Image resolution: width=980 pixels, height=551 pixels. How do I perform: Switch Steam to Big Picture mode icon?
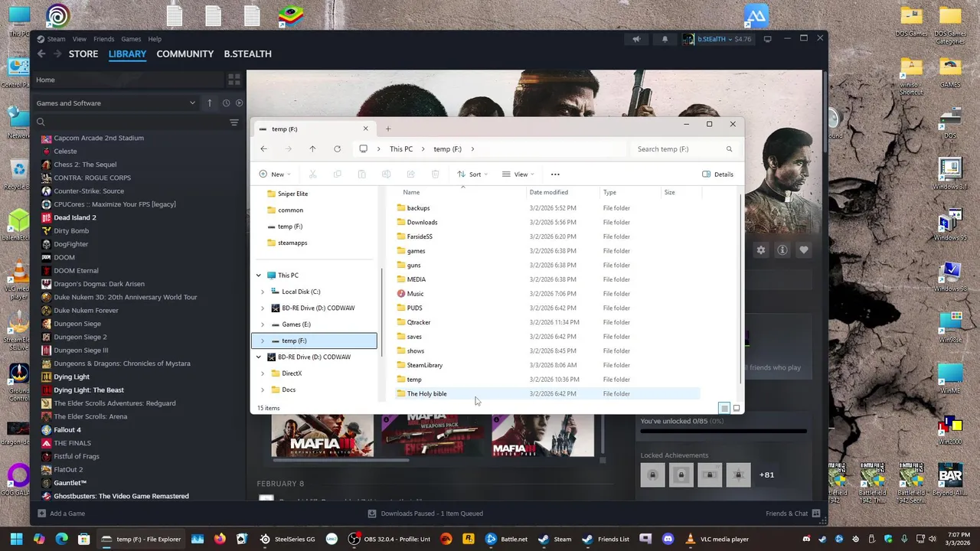[x=768, y=39]
